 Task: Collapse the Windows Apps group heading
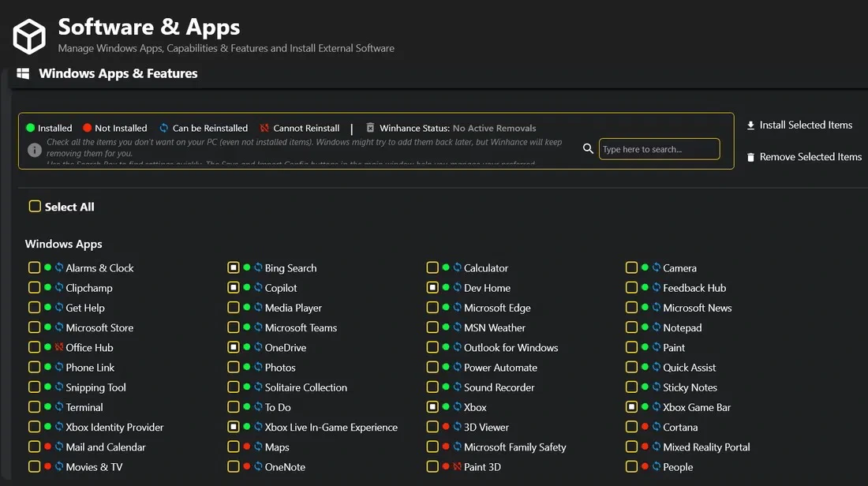point(64,245)
